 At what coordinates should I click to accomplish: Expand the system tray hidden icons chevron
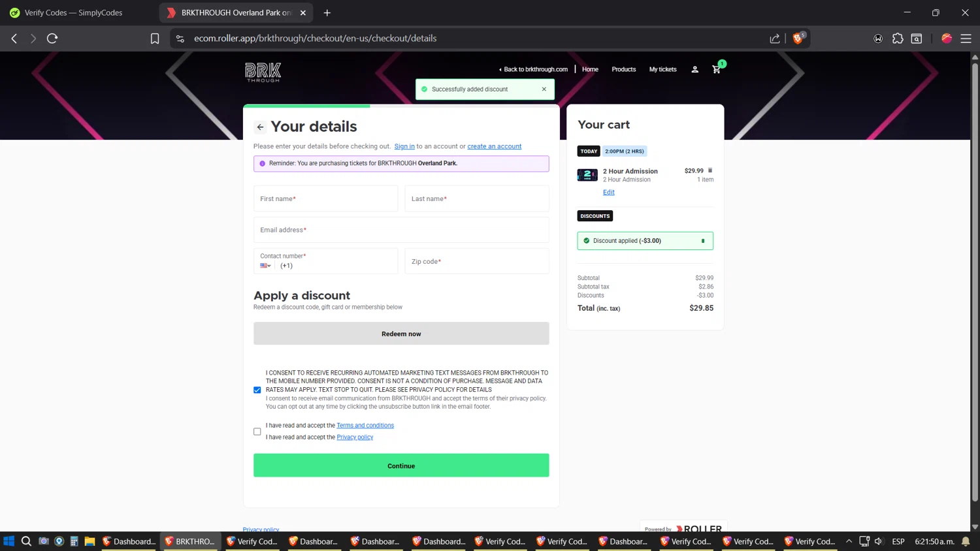click(x=849, y=541)
